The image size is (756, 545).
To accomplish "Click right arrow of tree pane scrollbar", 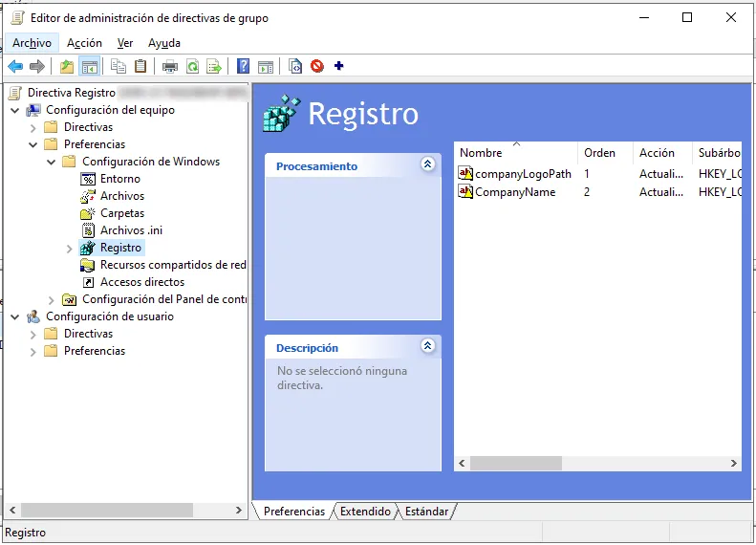I will click(x=239, y=511).
